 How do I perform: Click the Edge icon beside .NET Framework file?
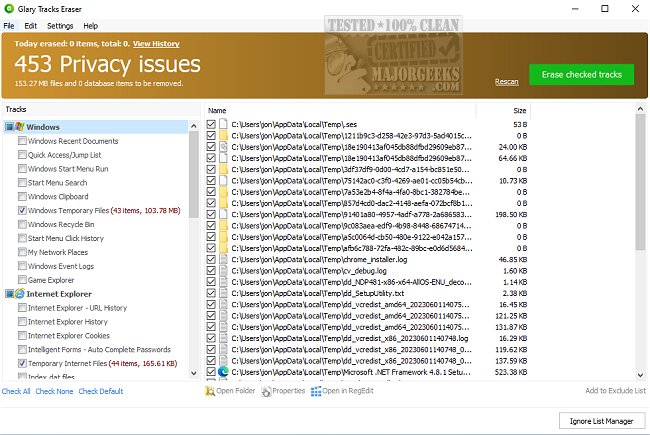[x=224, y=371]
